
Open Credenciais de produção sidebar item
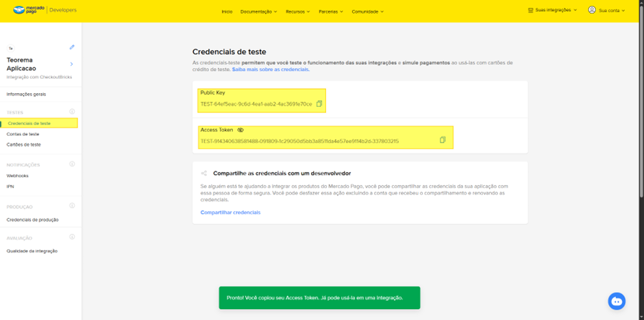point(32,220)
